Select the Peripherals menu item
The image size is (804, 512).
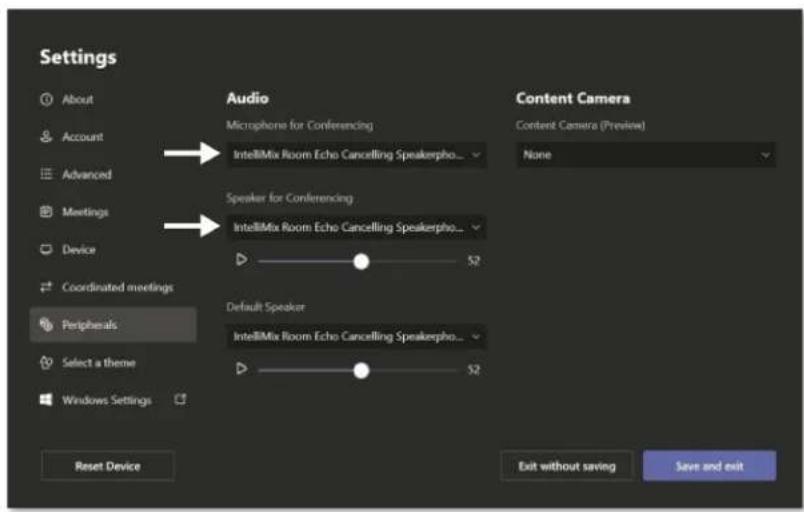click(x=113, y=324)
